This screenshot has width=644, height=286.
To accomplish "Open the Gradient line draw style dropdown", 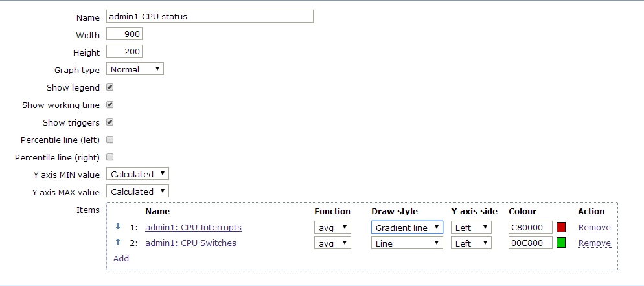I will tap(407, 227).
